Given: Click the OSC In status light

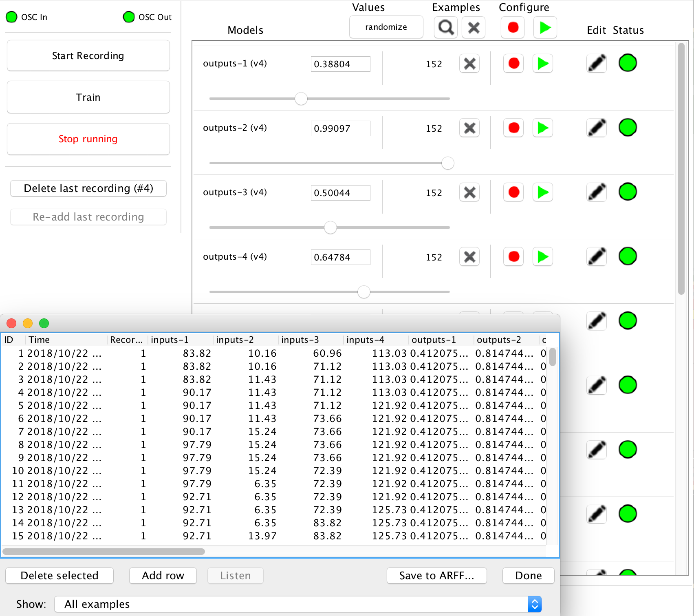Looking at the screenshot, I should 11,17.
